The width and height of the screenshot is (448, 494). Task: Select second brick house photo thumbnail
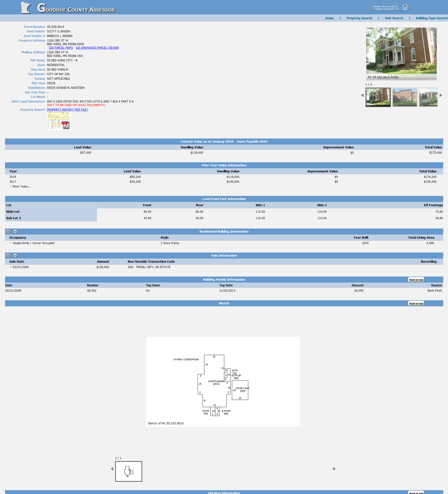(x=404, y=97)
